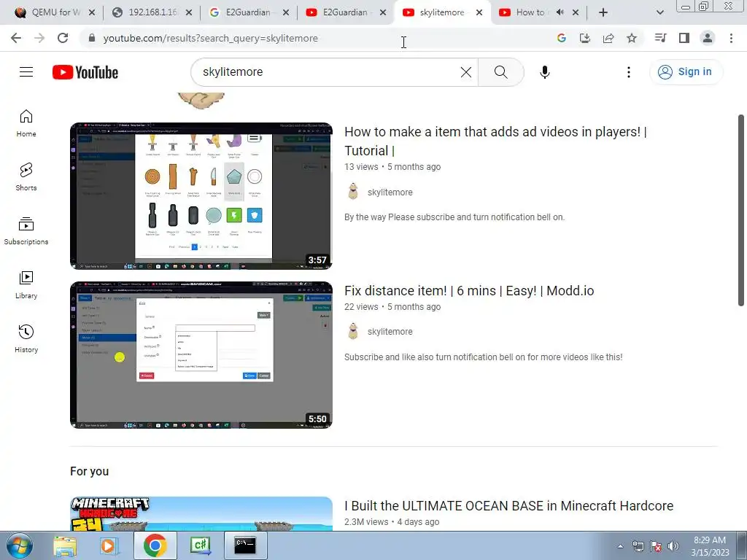Screen dimensions: 747x560
Task: View site lock information icon
Action: coord(92,38)
